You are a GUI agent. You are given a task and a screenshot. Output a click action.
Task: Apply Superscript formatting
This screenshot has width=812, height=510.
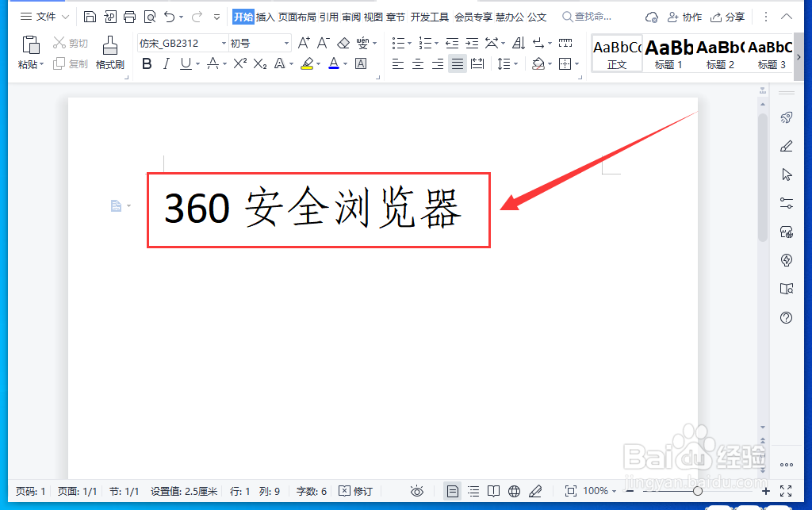click(x=239, y=63)
